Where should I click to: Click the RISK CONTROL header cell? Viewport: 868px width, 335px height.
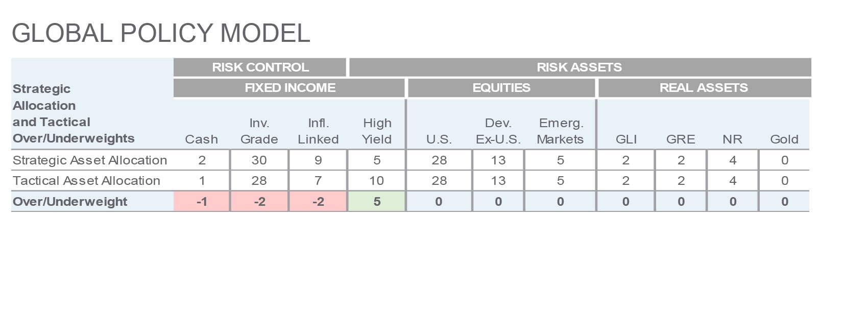tap(260, 67)
